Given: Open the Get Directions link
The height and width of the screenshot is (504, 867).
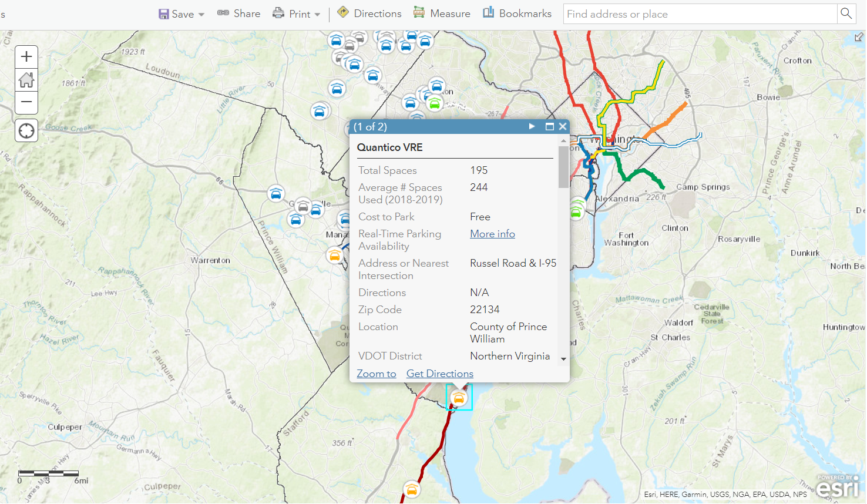Looking at the screenshot, I should [x=439, y=374].
